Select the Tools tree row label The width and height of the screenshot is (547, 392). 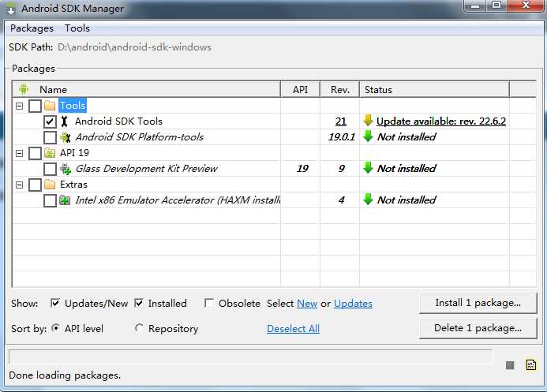[x=73, y=106]
